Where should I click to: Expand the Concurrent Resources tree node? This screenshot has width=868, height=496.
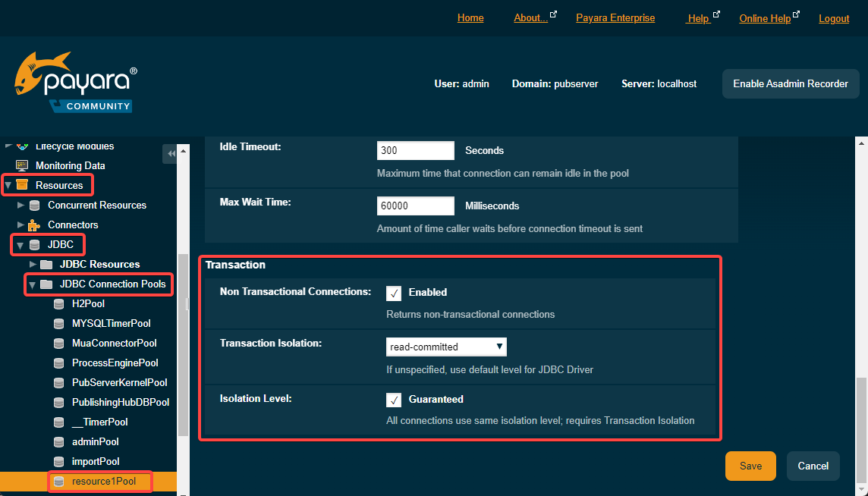[20, 205]
